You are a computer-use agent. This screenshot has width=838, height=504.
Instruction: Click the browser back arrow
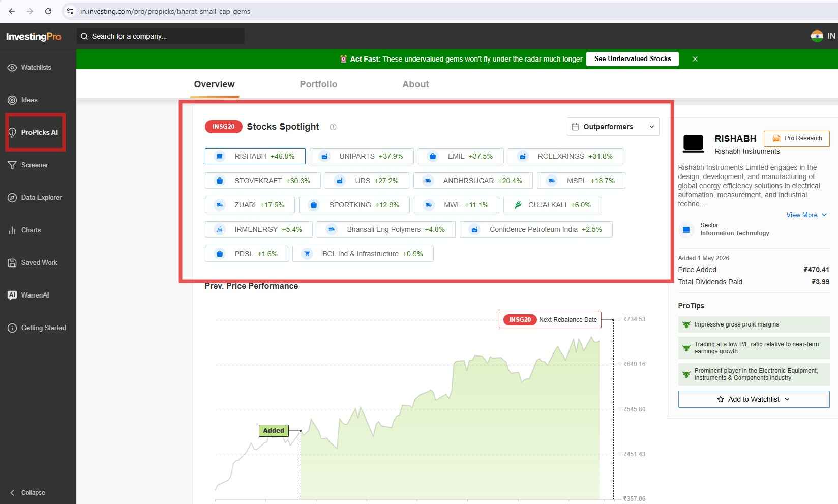[x=12, y=11]
